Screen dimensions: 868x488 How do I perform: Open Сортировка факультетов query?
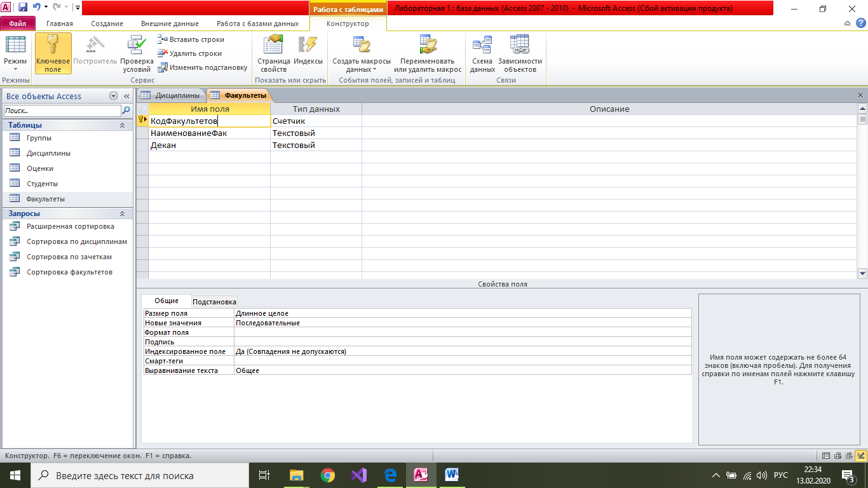(67, 272)
